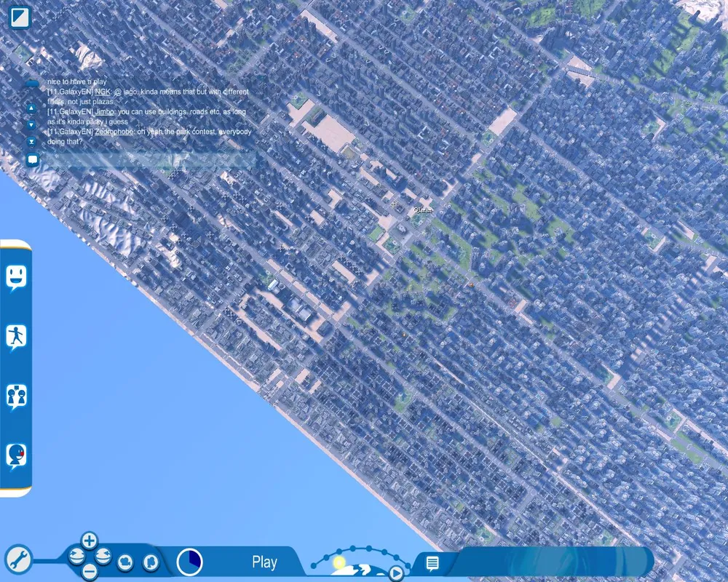
Task: Focus the chat text input field
Action: tap(149, 160)
